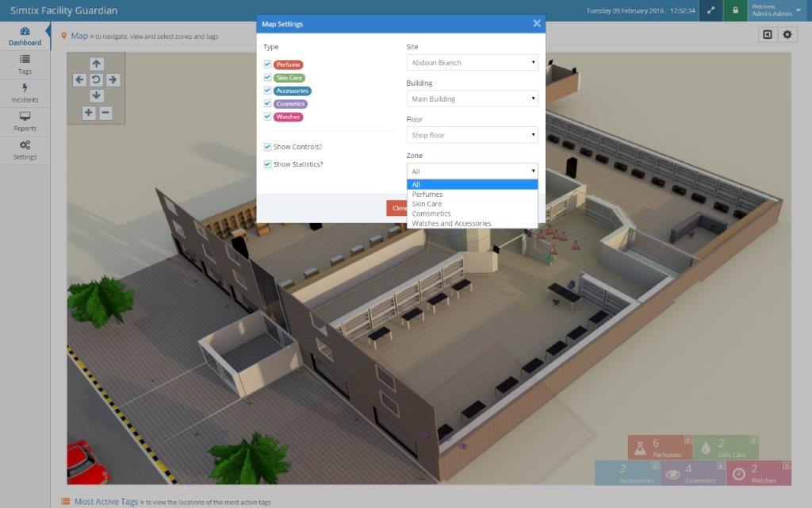The height and width of the screenshot is (508, 812).
Task: Open Incidents via the lightning bolt icon
Action: (25, 94)
